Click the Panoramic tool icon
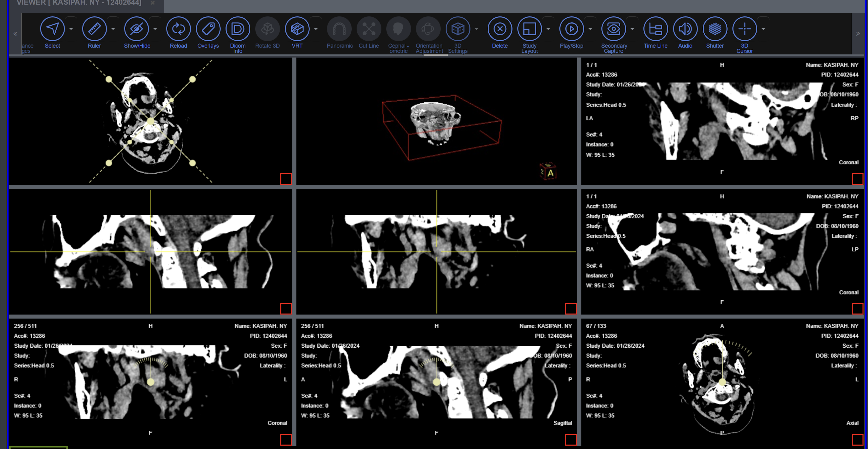Screen dimensions: 868x449 click(339, 29)
